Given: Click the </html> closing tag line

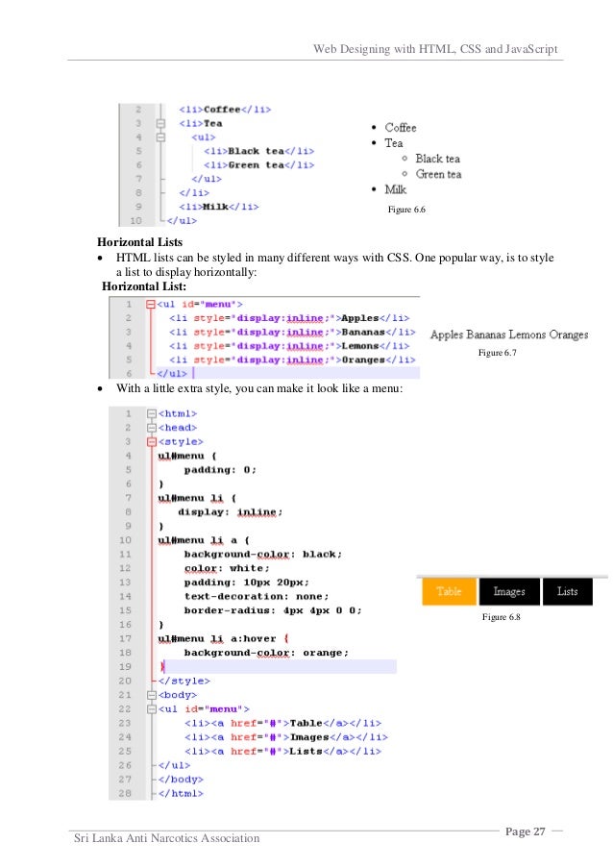Looking at the screenshot, I should pos(181,793).
